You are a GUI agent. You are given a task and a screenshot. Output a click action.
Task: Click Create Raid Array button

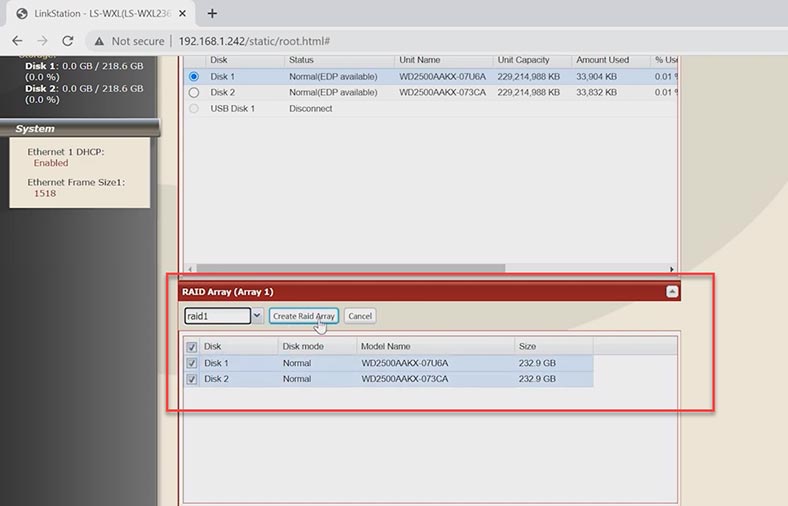304,316
